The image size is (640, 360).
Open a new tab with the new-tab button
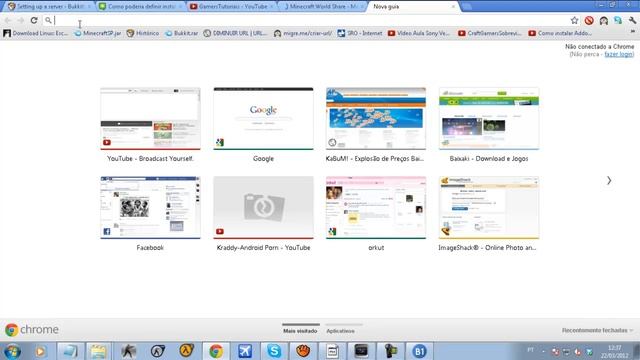(467, 7)
